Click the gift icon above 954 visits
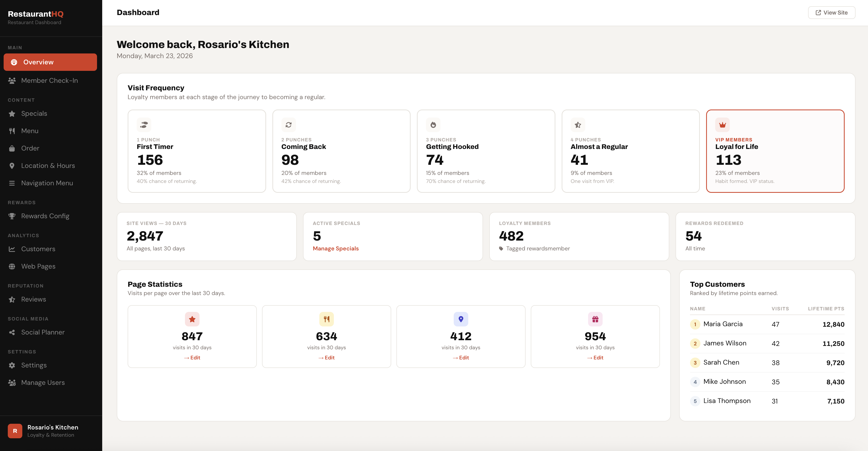This screenshot has width=868, height=451. (x=595, y=319)
